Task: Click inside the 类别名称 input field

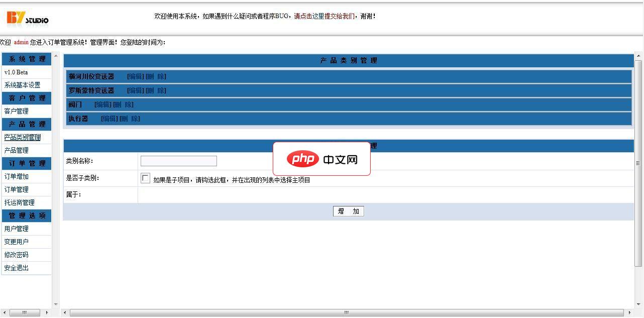Action: pos(178,161)
